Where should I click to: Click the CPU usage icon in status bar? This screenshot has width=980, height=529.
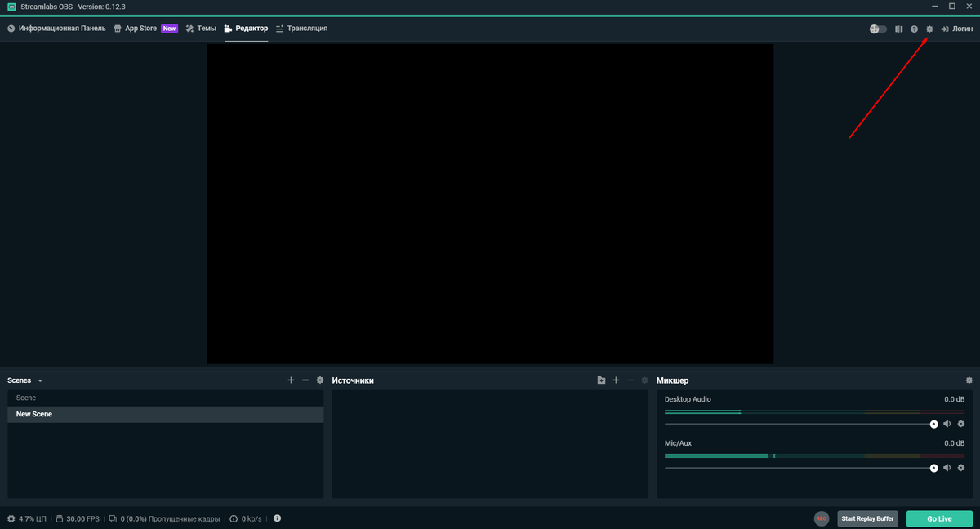(x=11, y=518)
